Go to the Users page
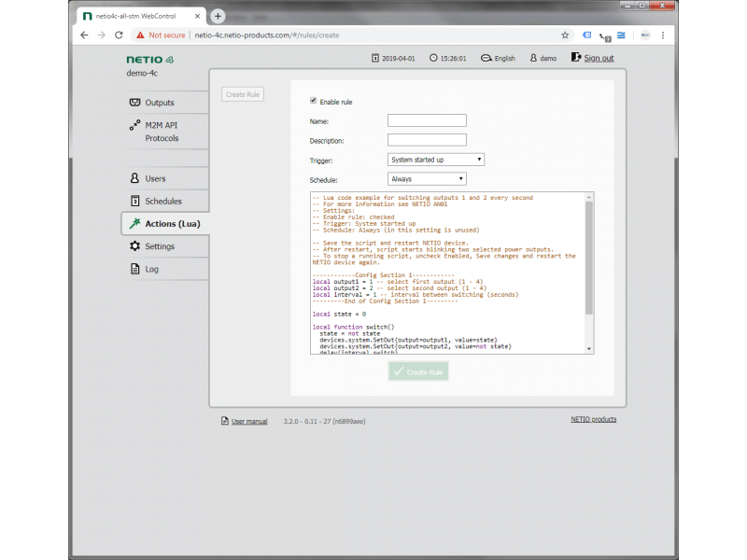This screenshot has height=560, width=747. [x=165, y=178]
